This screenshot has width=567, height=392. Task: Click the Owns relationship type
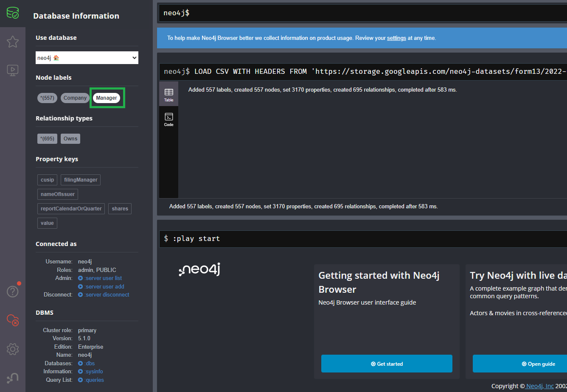(x=70, y=138)
